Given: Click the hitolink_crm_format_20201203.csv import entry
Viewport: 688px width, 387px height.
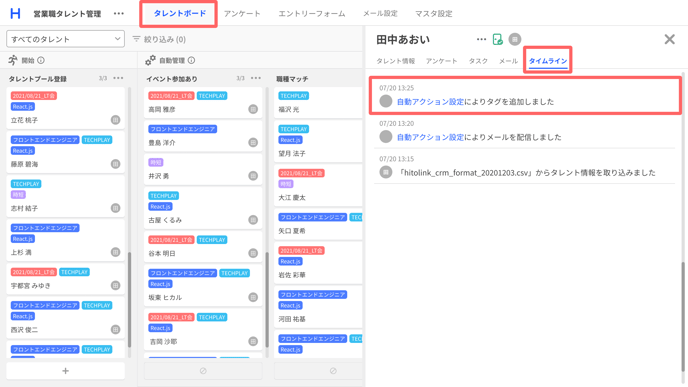Looking at the screenshot, I should (524, 167).
